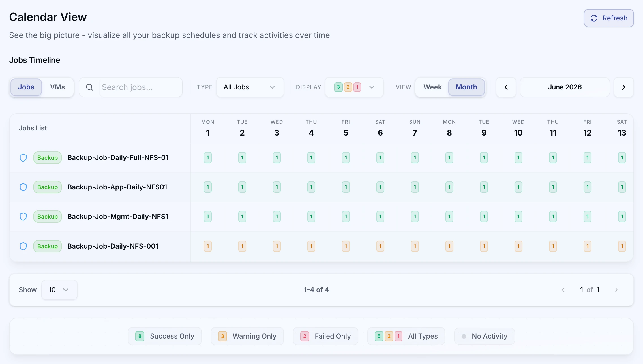Click success badge for Backup-Job-Mgmt-Daily-NFS1 on Fri 12
Screen dimensions: 643x364
tap(588, 217)
